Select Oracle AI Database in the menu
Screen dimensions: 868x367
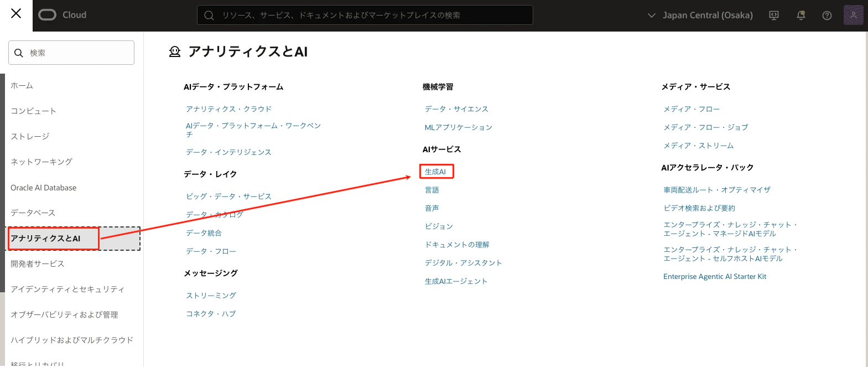44,188
